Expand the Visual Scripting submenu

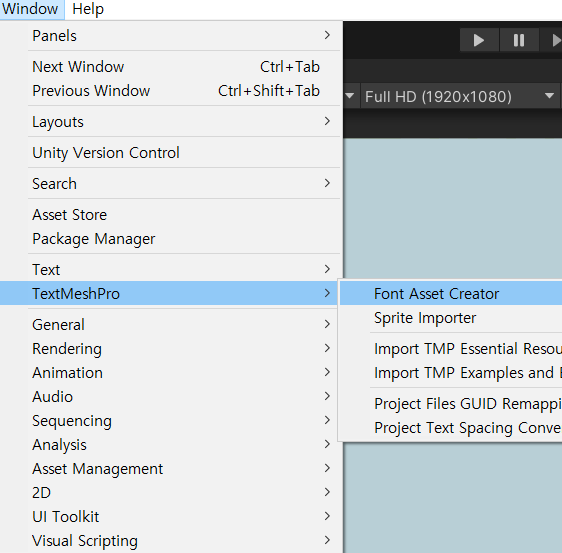click(170, 541)
